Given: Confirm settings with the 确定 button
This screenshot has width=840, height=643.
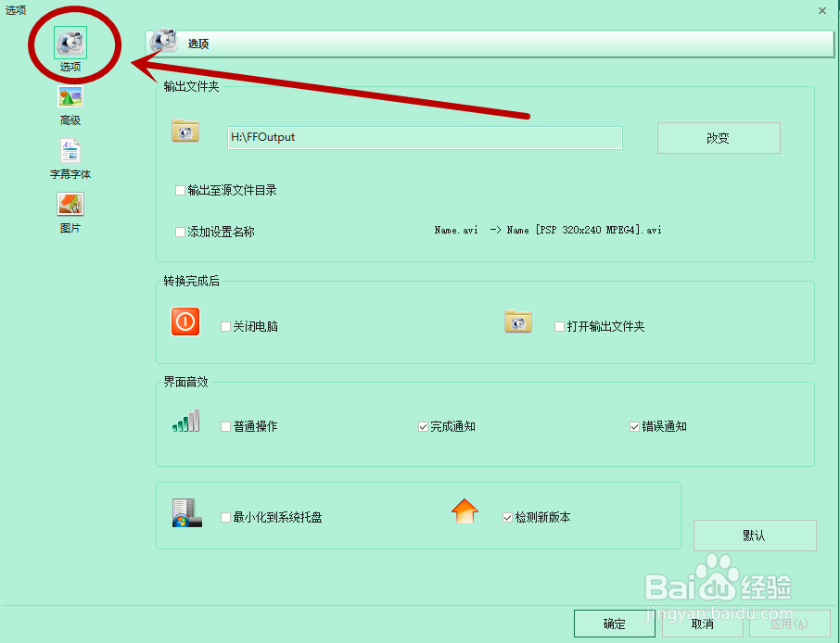Looking at the screenshot, I should tap(614, 624).
